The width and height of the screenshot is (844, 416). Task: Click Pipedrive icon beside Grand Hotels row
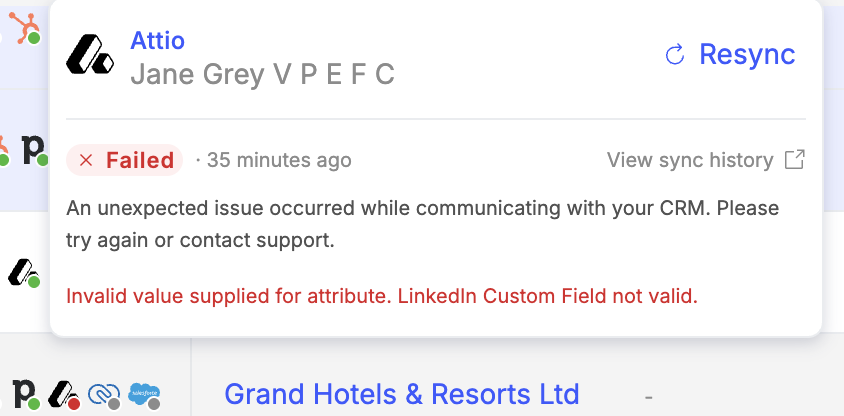pyautogui.click(x=27, y=392)
